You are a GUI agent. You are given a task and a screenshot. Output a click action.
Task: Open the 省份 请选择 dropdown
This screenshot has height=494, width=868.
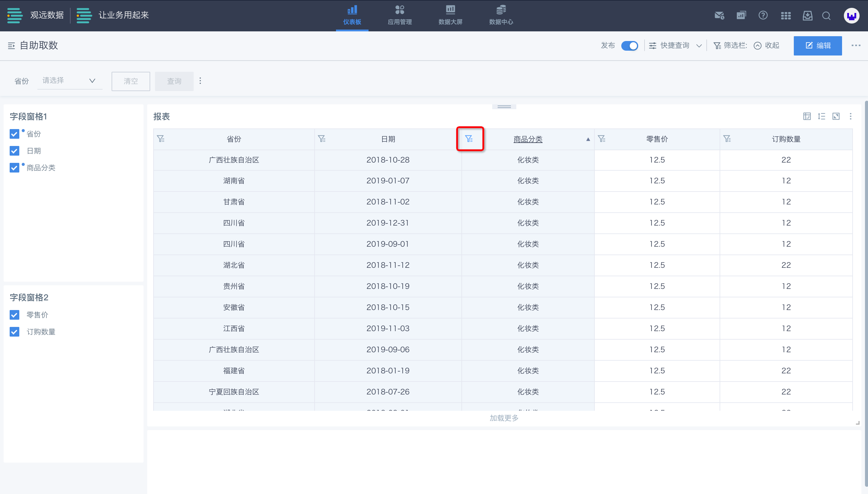click(69, 81)
